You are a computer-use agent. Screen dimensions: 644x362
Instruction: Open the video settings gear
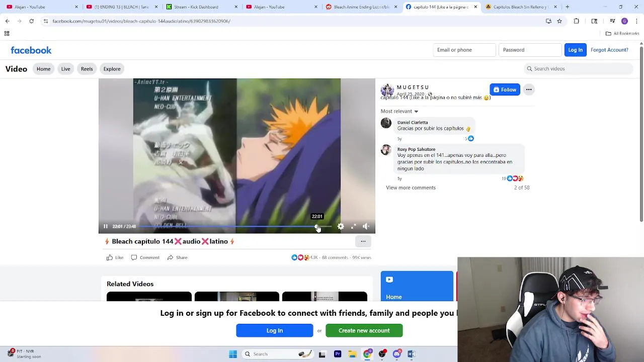tap(341, 227)
